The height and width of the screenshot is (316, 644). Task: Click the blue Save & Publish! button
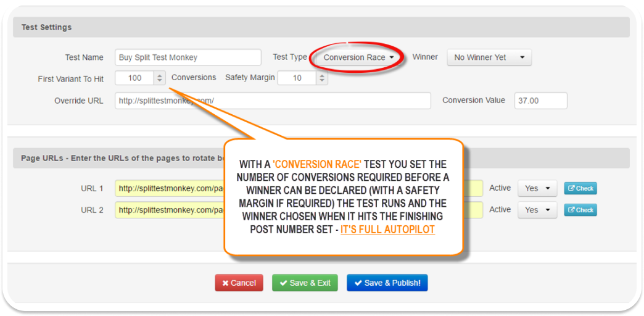pos(387,283)
